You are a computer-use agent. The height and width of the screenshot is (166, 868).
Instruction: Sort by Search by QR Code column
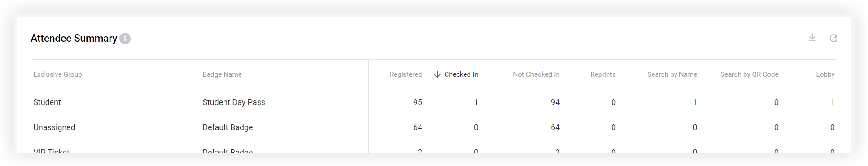pos(749,74)
